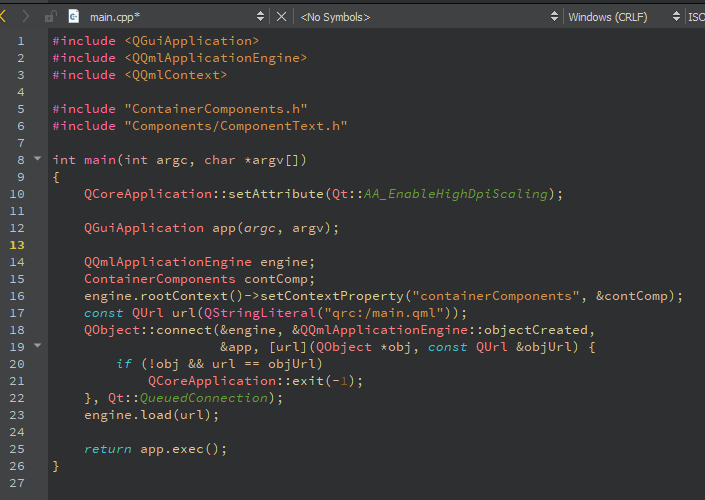Click the "qrc:/main.qml" string literal

click(x=352, y=312)
